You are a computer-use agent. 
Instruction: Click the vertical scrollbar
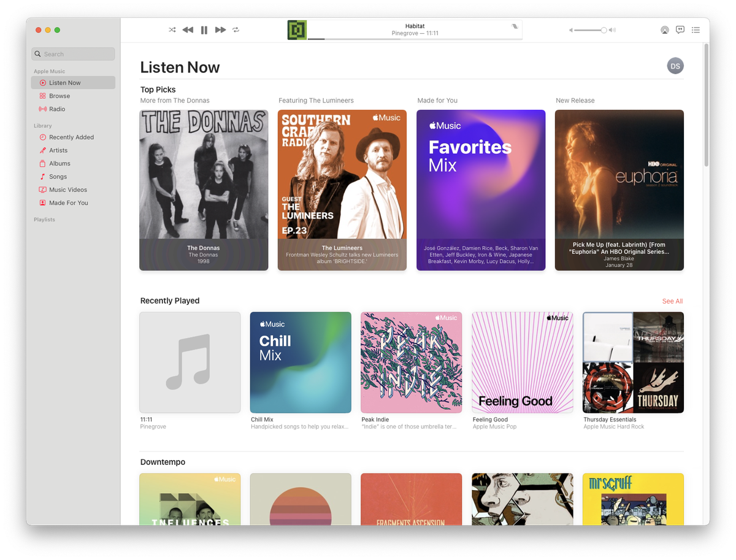(x=706, y=105)
